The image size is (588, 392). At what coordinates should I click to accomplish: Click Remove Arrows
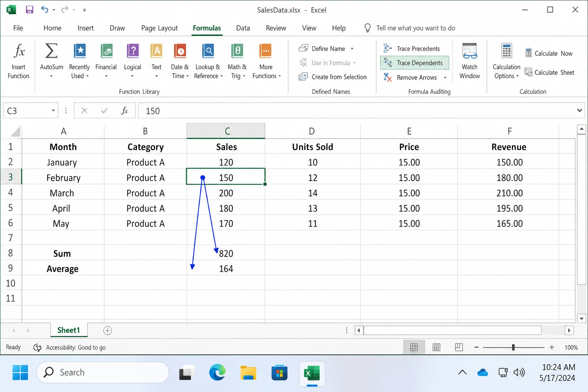(411, 77)
